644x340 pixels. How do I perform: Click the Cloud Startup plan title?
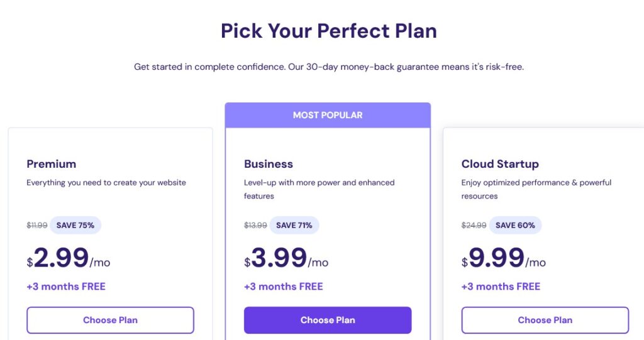pyautogui.click(x=500, y=164)
